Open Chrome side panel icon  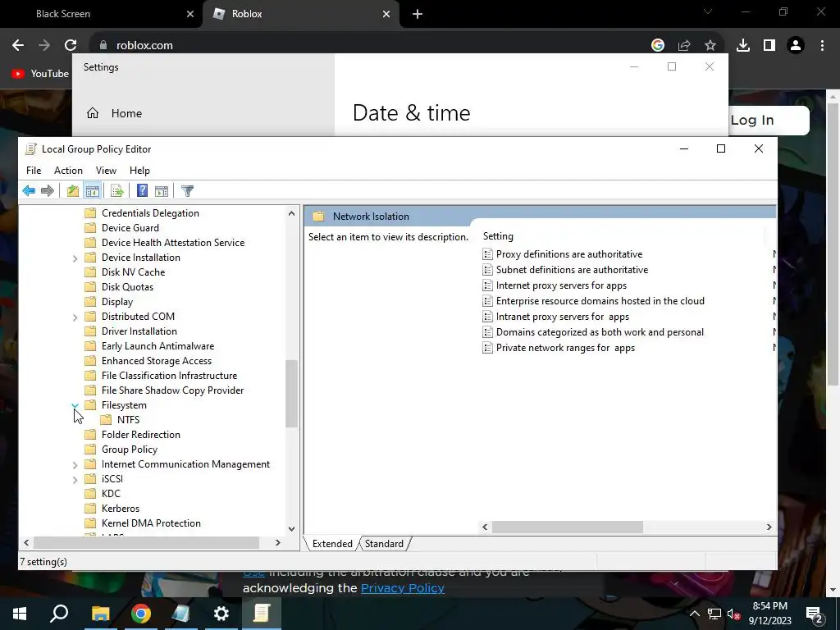coord(769,46)
